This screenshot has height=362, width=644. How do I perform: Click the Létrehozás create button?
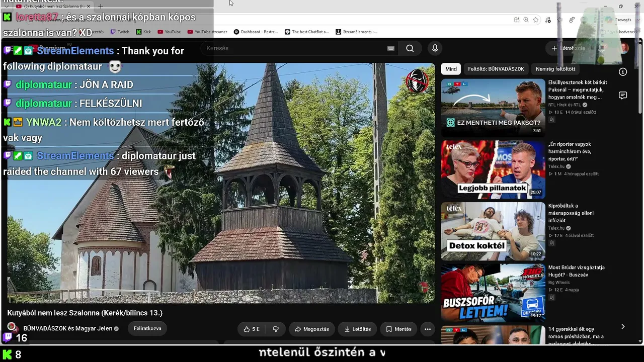click(569, 48)
